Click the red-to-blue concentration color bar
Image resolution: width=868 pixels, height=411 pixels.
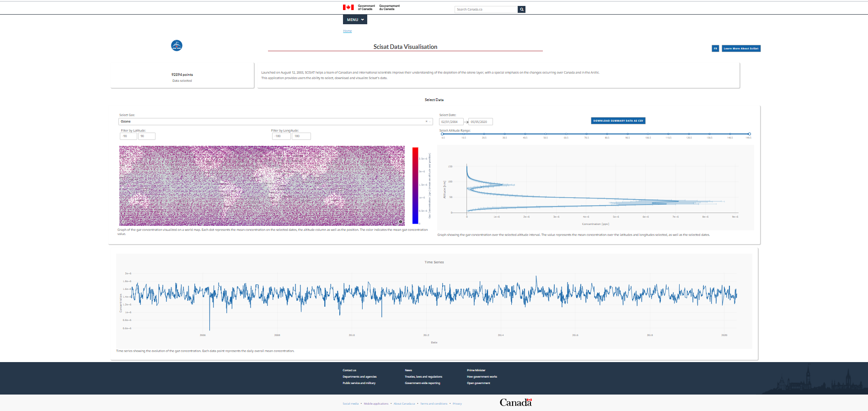[415, 185]
